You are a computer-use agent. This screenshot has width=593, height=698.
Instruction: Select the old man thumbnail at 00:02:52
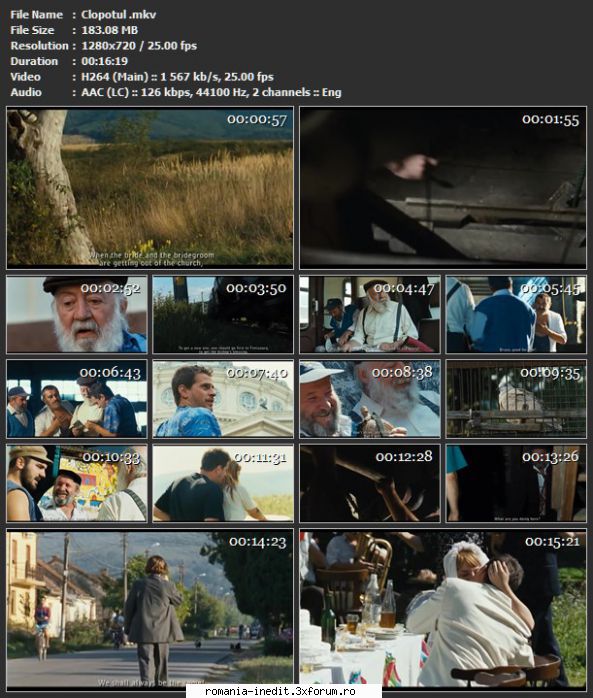pyautogui.click(x=77, y=314)
